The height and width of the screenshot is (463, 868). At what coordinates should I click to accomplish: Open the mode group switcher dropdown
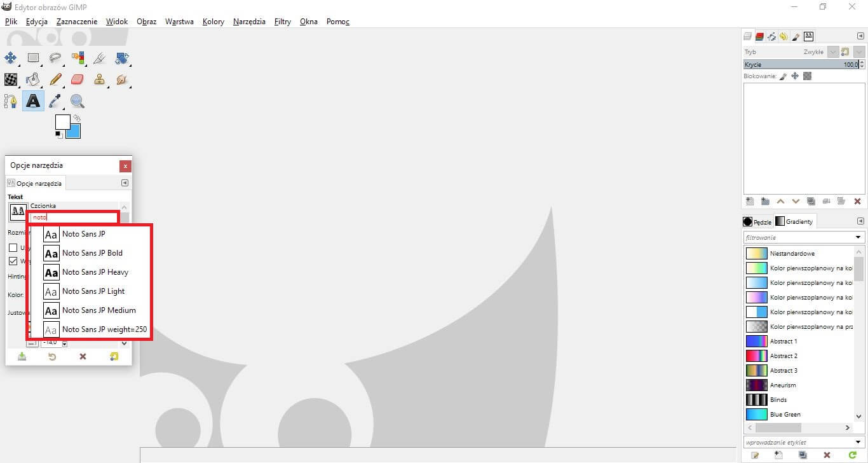pyautogui.click(x=859, y=52)
